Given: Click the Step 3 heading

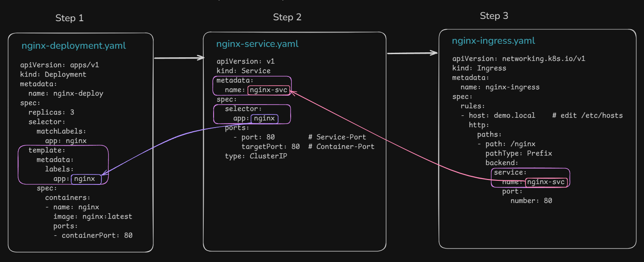Looking at the screenshot, I should [x=494, y=16].
